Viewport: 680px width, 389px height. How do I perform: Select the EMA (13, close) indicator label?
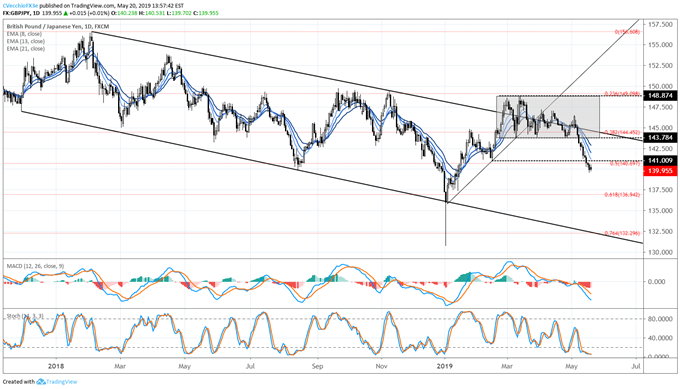[x=26, y=41]
